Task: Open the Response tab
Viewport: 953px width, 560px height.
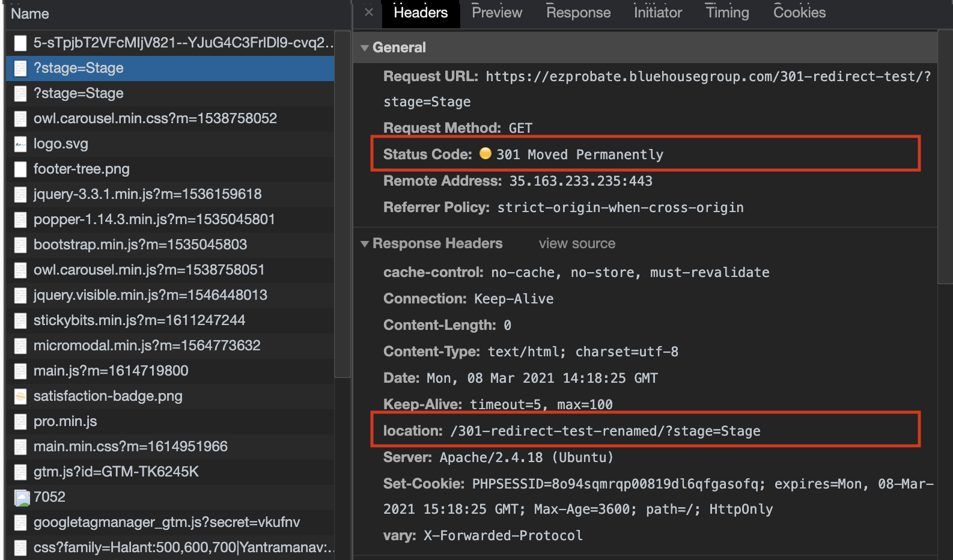Action: pyautogui.click(x=578, y=13)
